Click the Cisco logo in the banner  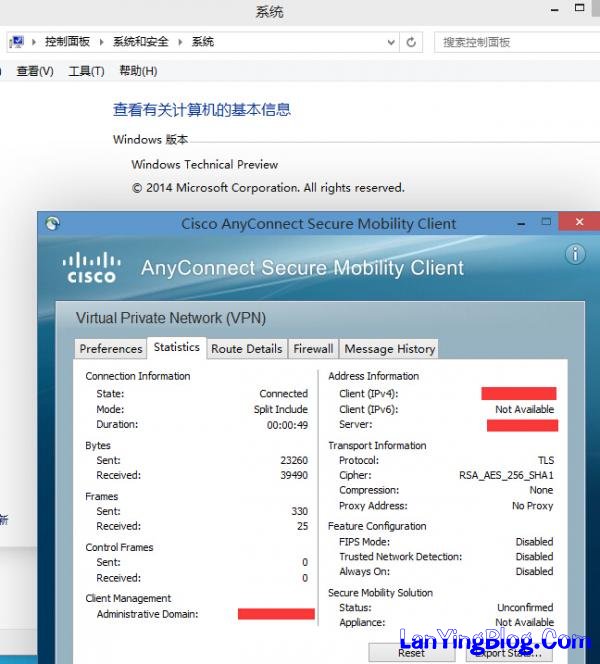(91, 268)
